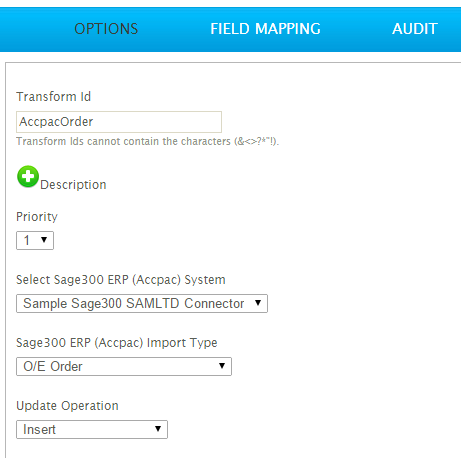Click the Update Operation label
461x458 pixels.
coord(67,406)
